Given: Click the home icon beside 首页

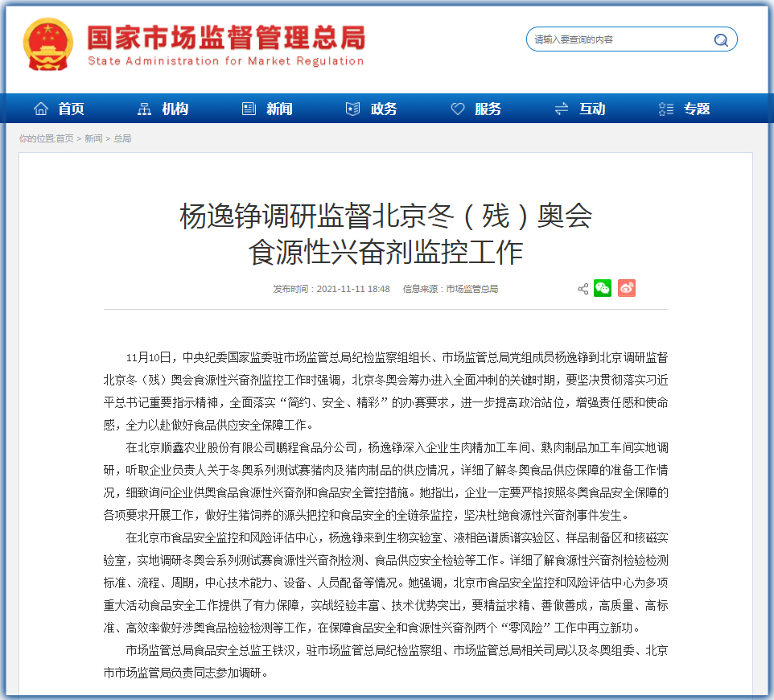Looking at the screenshot, I should tap(41, 109).
